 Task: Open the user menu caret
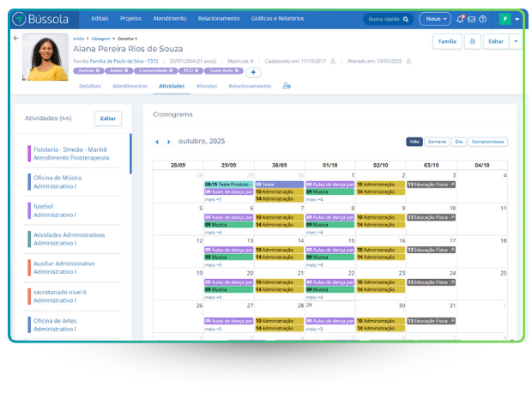click(x=517, y=20)
